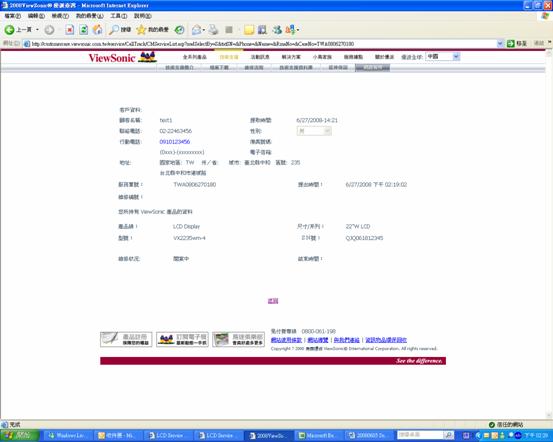Click the serial number text QJQ061812345
553x442 pixels.
click(x=364, y=238)
